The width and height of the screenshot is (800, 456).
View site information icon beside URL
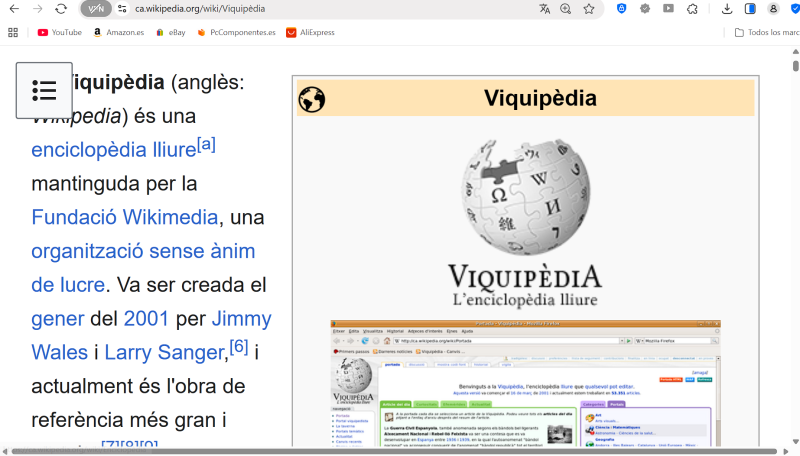122,9
